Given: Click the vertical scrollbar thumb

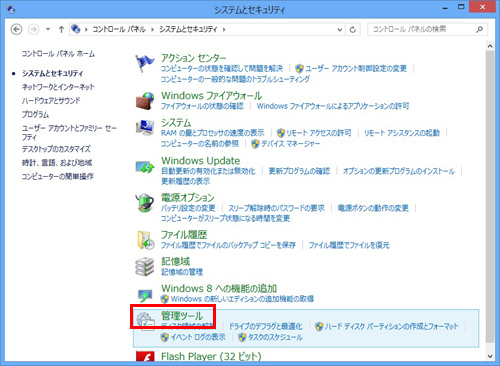Looking at the screenshot, I should [490, 196].
